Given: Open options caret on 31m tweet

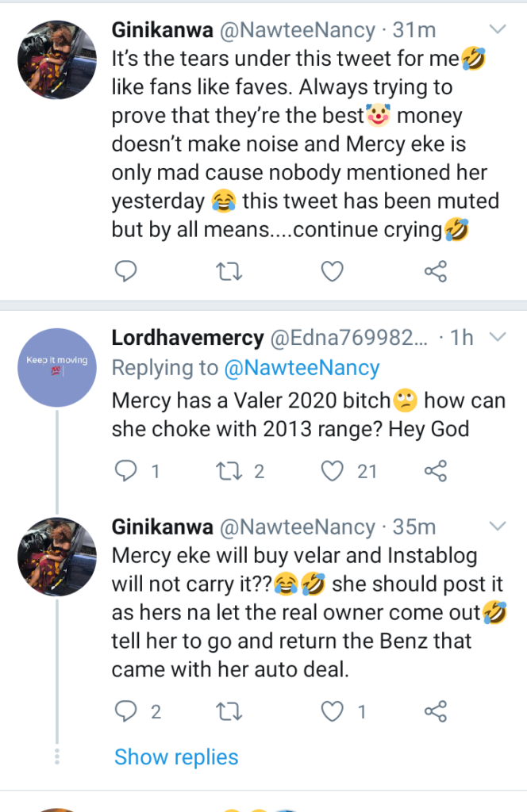Looking at the screenshot, I should tap(498, 30).
